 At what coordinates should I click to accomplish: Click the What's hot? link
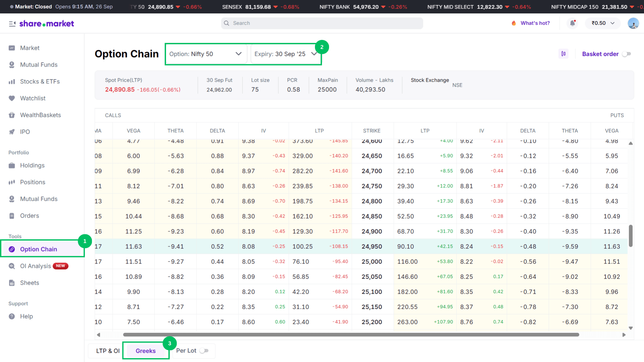tap(535, 23)
